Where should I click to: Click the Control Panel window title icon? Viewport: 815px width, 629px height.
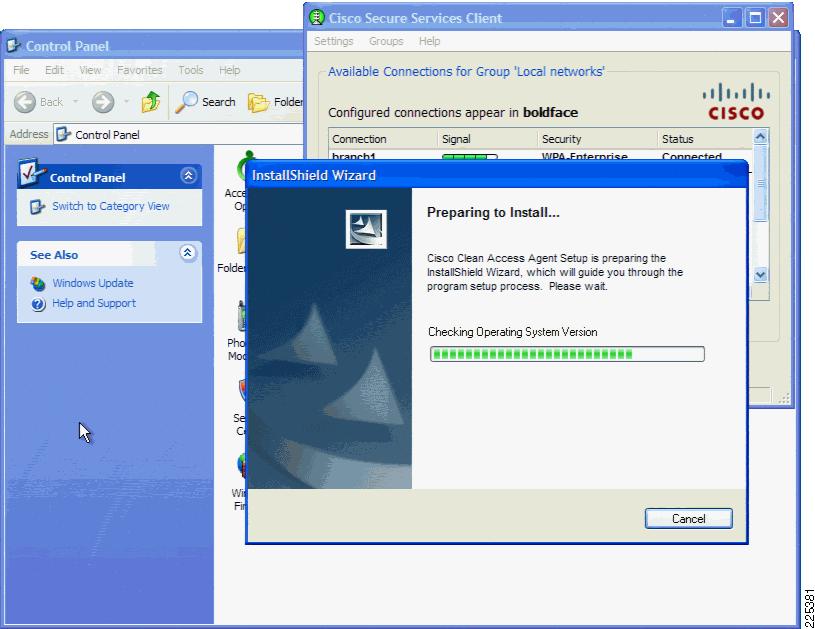[x=14, y=46]
